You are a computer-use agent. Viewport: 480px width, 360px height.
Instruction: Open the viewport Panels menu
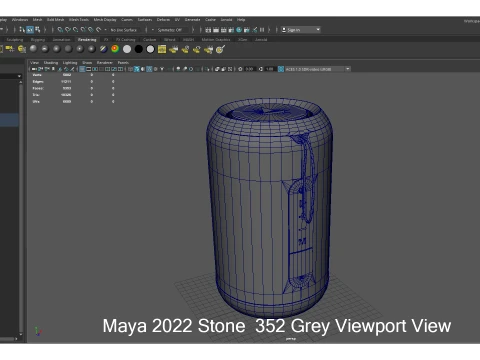coord(123,62)
